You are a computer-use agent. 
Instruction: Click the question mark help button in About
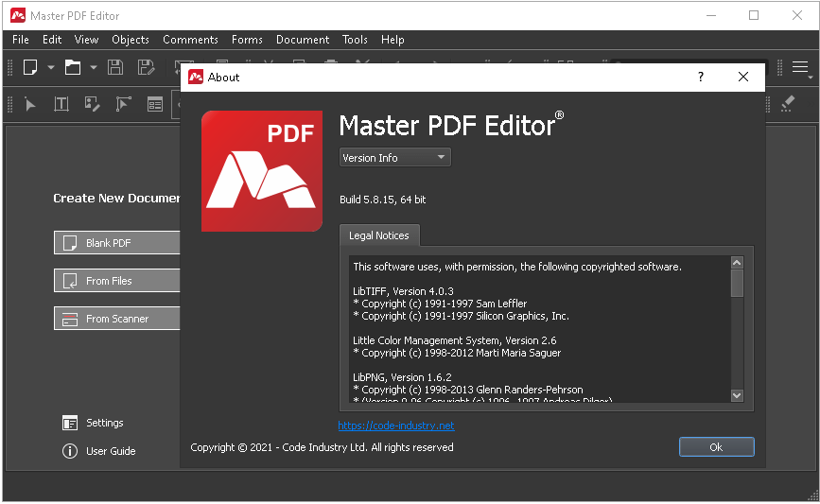pyautogui.click(x=701, y=78)
